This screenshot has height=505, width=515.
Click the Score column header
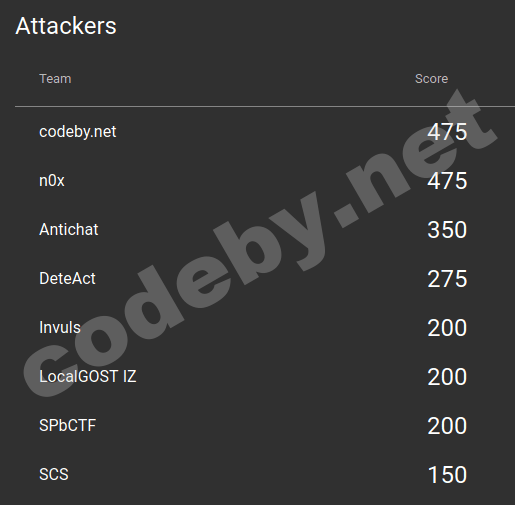click(x=431, y=79)
